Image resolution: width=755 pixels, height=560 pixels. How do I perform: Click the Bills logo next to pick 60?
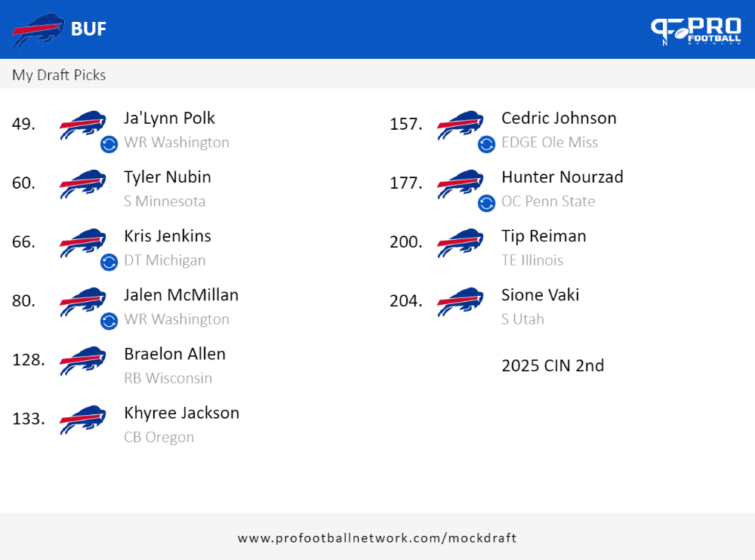coord(83,184)
